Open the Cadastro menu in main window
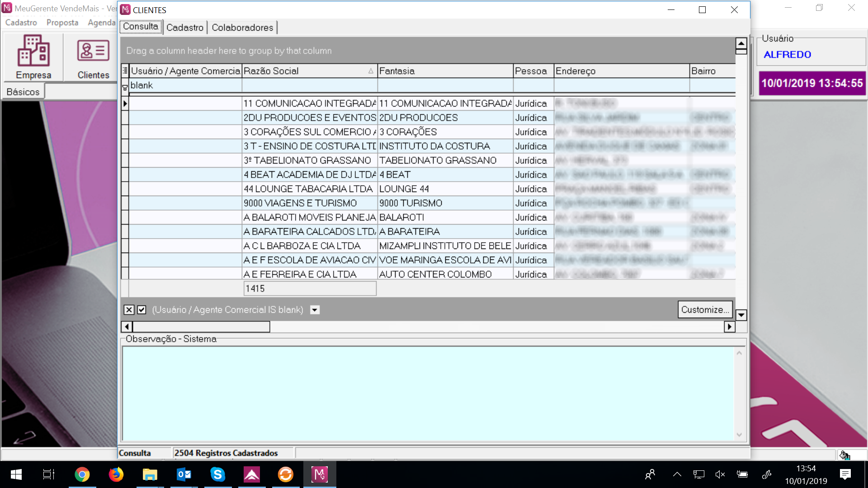The image size is (868, 488). [21, 23]
